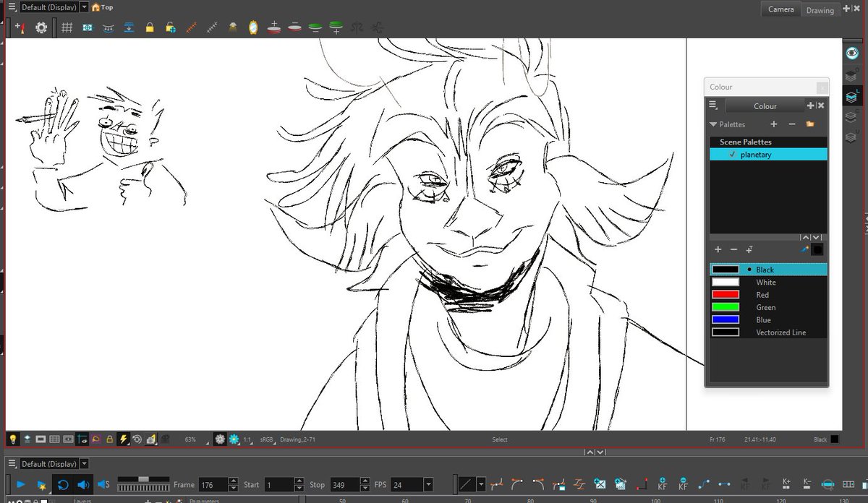Click red disc with minus icon

(x=294, y=27)
